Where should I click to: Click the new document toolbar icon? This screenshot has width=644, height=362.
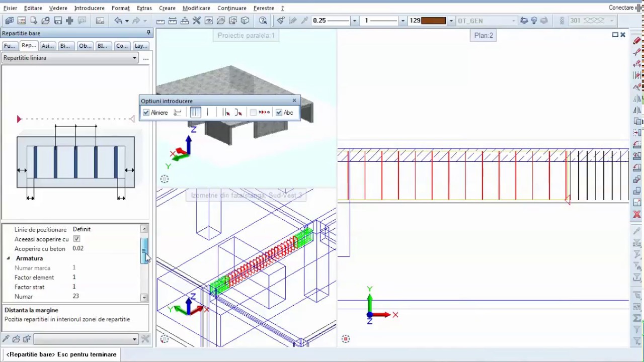point(34,21)
